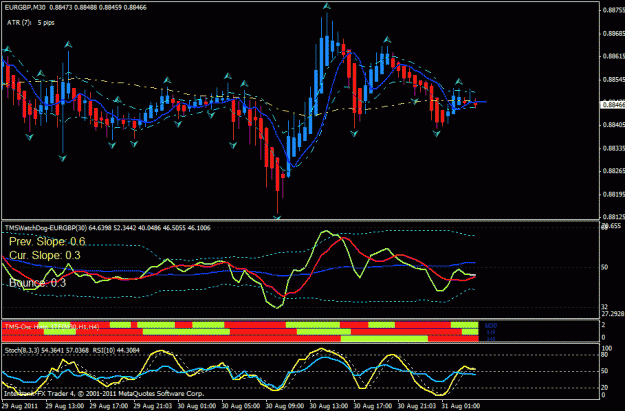The height and width of the screenshot is (411, 625).
Task: Click the 30 Aug 09:00 time axis label
Action: click(285, 406)
